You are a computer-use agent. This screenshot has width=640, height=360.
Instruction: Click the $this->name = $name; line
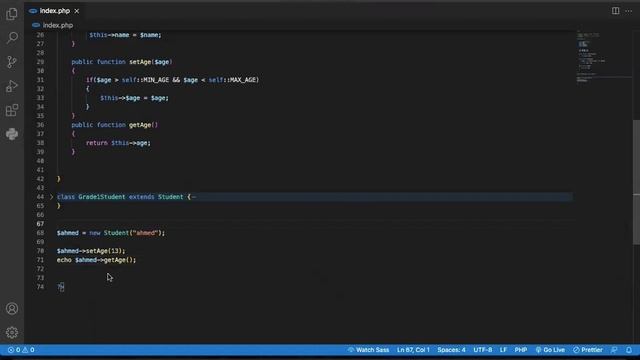125,35
